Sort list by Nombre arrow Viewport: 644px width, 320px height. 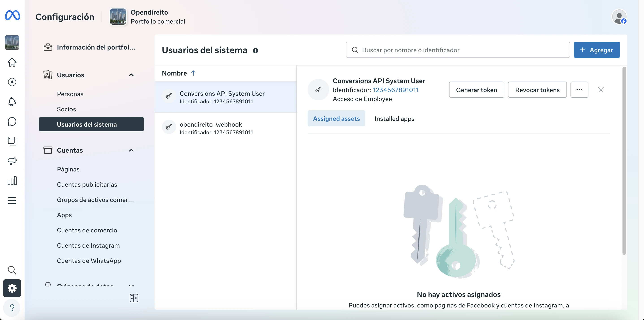click(x=193, y=73)
